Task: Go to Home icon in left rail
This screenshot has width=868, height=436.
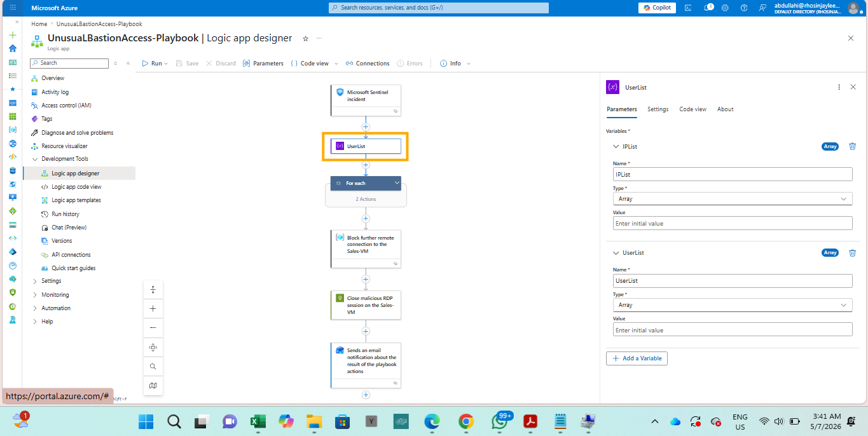Action: coord(12,48)
